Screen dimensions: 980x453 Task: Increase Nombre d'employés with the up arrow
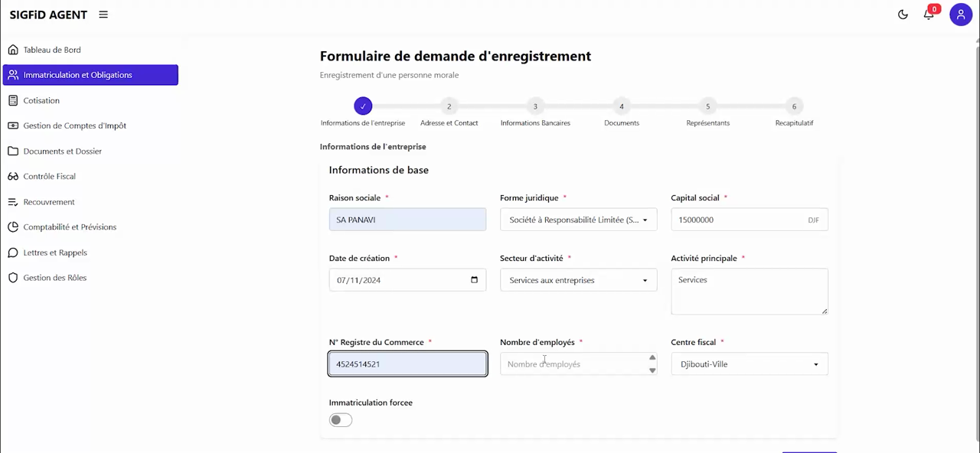652,357
